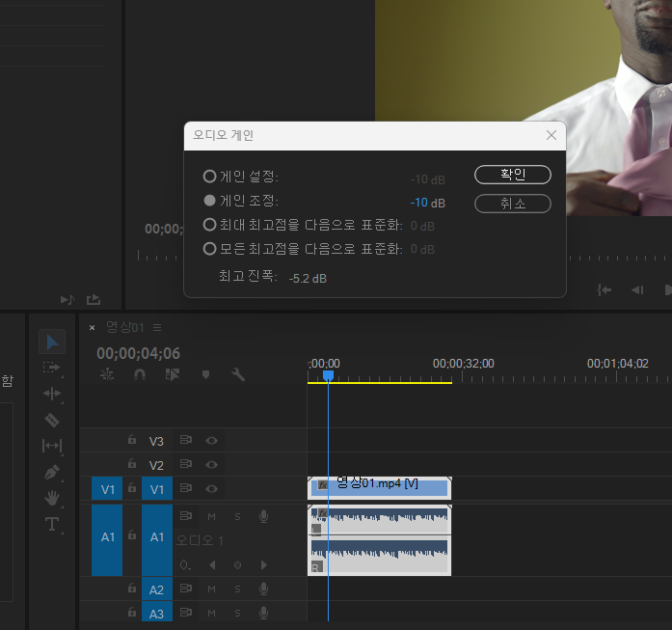Image resolution: width=672 pixels, height=630 pixels.
Task: Toggle lock on V2 track
Action: [132, 464]
